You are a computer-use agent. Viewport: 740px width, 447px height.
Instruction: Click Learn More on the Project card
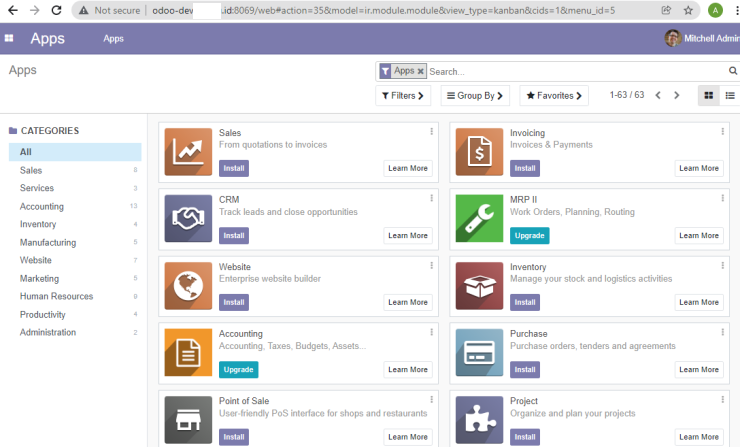pos(699,437)
